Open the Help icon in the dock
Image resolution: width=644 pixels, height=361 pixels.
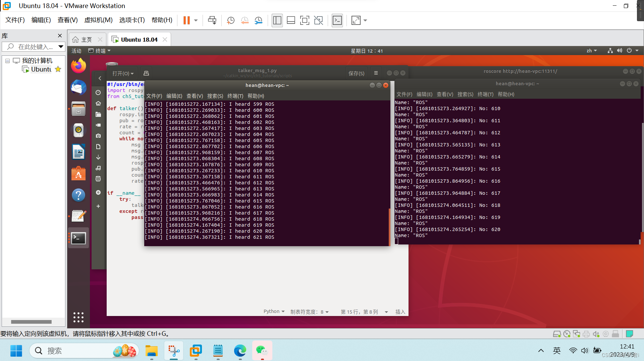coord(78,195)
